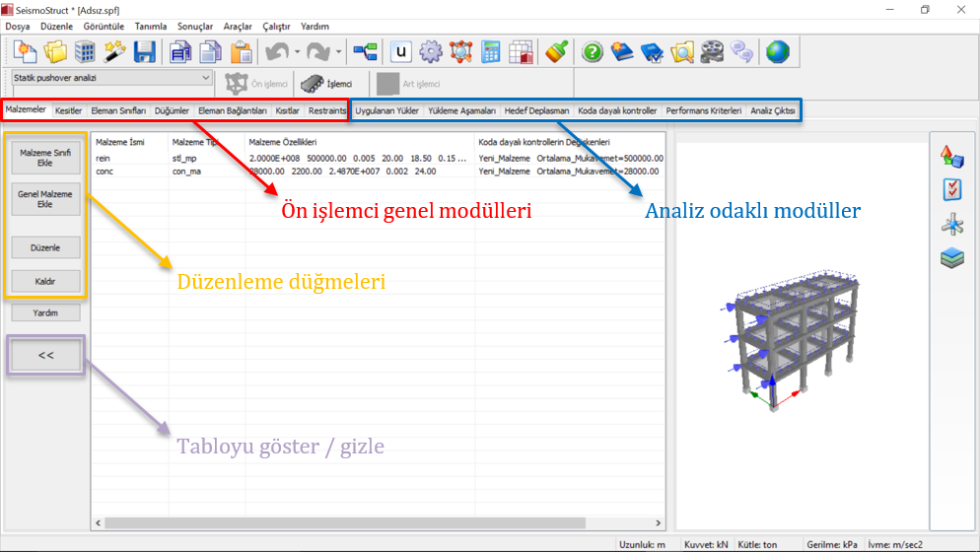Click the layers icon in right sidebar
980x553 pixels.
[951, 258]
